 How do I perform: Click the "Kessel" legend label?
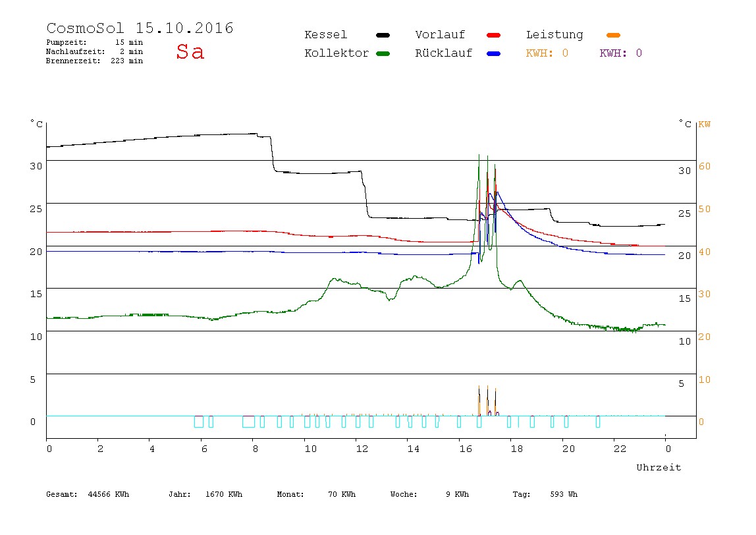point(325,35)
